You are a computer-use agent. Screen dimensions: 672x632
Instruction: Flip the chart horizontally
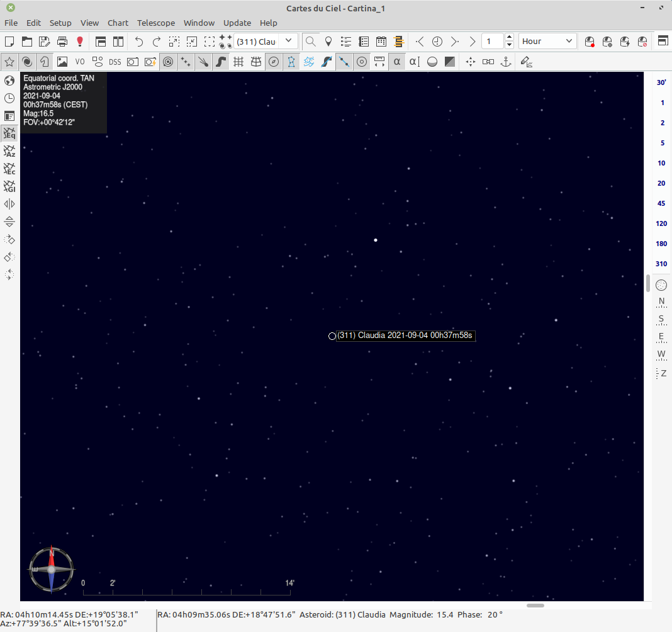point(9,204)
